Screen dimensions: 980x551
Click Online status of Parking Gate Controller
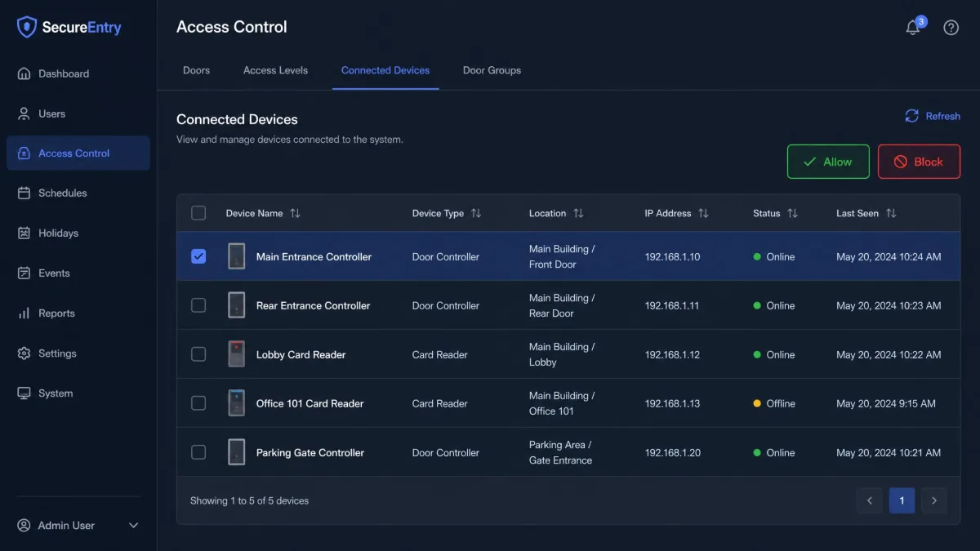(x=774, y=452)
